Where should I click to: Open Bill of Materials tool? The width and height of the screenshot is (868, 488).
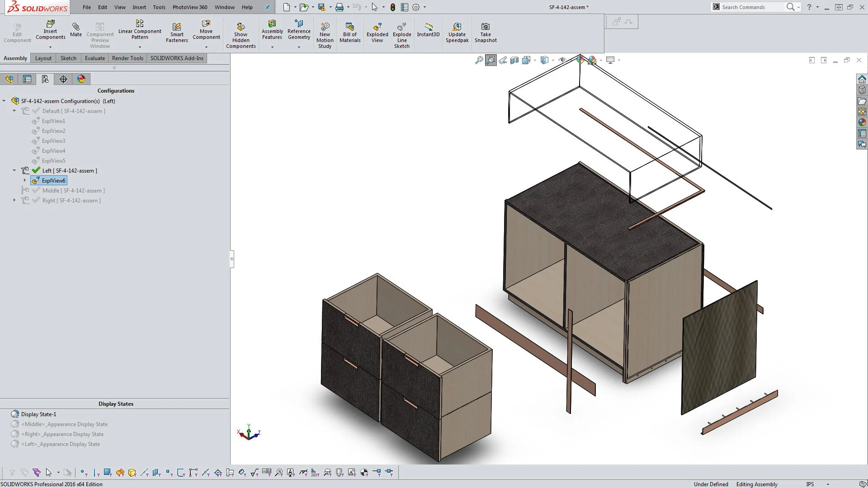pos(349,27)
